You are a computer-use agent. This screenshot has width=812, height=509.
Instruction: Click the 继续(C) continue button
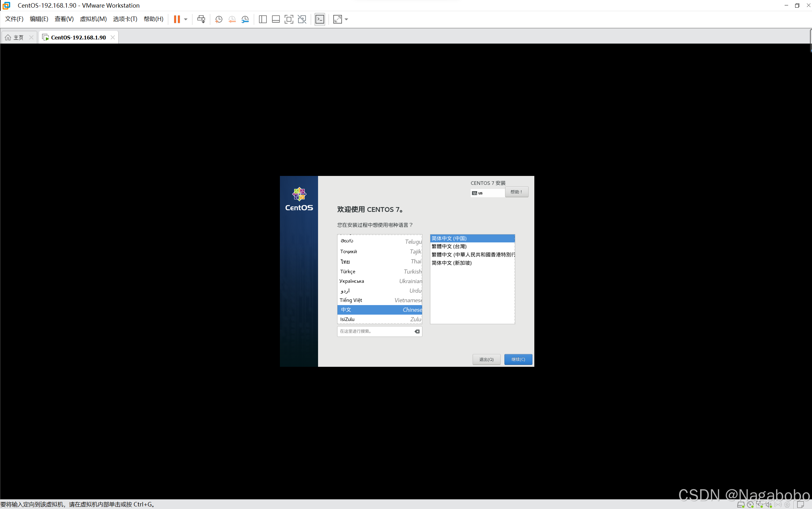tap(518, 359)
